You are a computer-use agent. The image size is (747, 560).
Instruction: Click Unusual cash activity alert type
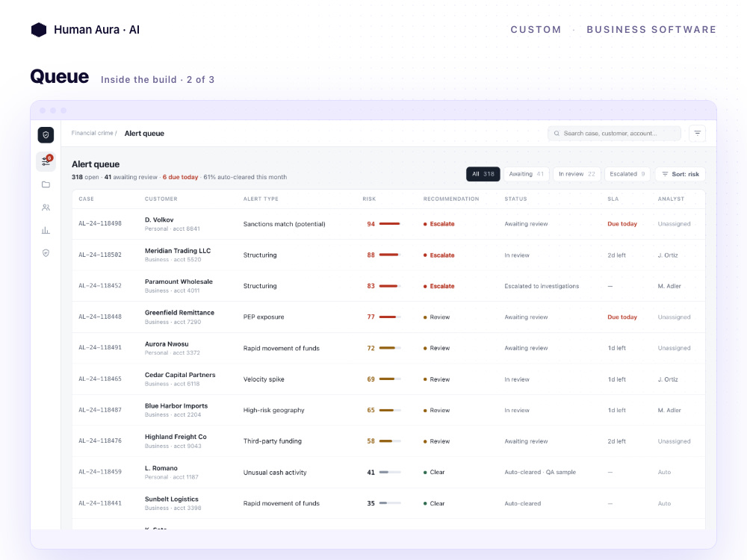coord(275,473)
